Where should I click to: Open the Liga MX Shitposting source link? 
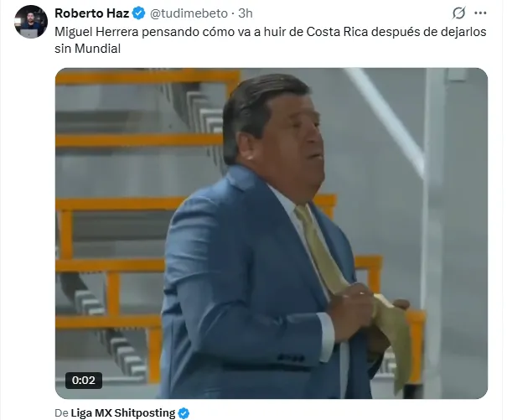123,413
